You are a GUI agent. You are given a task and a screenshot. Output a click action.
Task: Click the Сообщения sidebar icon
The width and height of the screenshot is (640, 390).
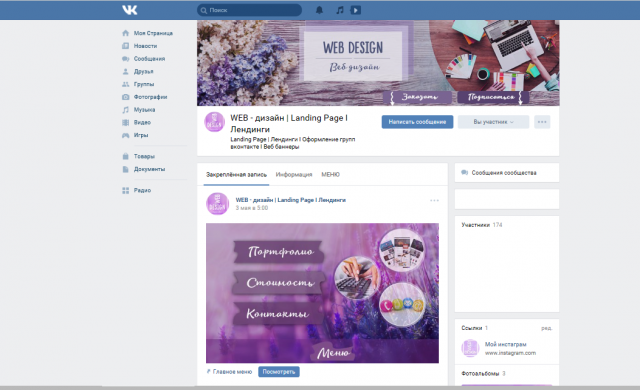[126, 59]
